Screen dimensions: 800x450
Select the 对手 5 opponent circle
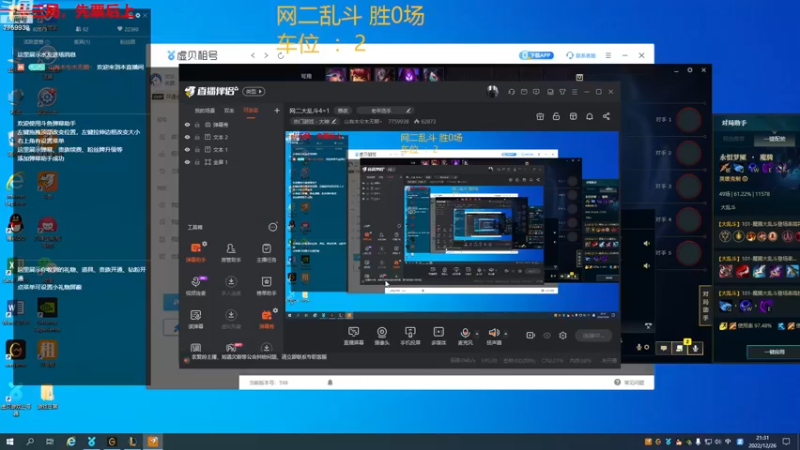coord(688,253)
